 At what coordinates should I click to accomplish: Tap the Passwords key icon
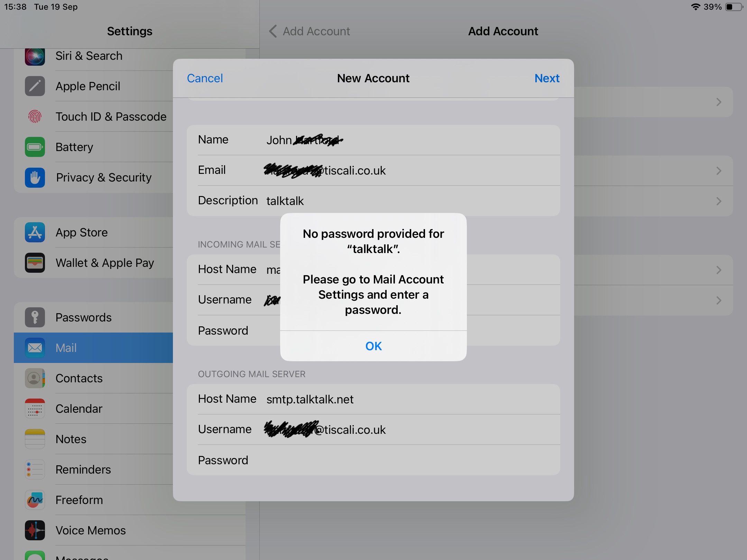(35, 317)
